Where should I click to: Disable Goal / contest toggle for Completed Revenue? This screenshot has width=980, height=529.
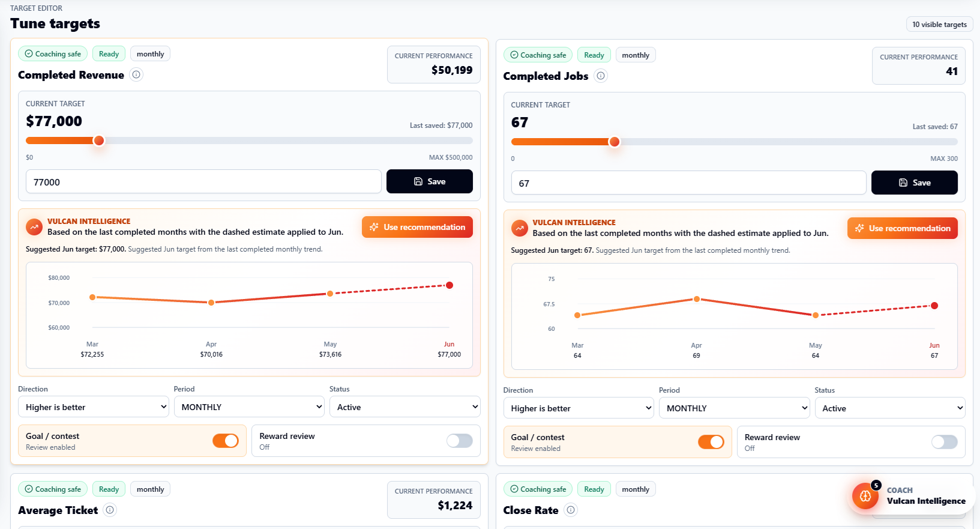tap(226, 441)
